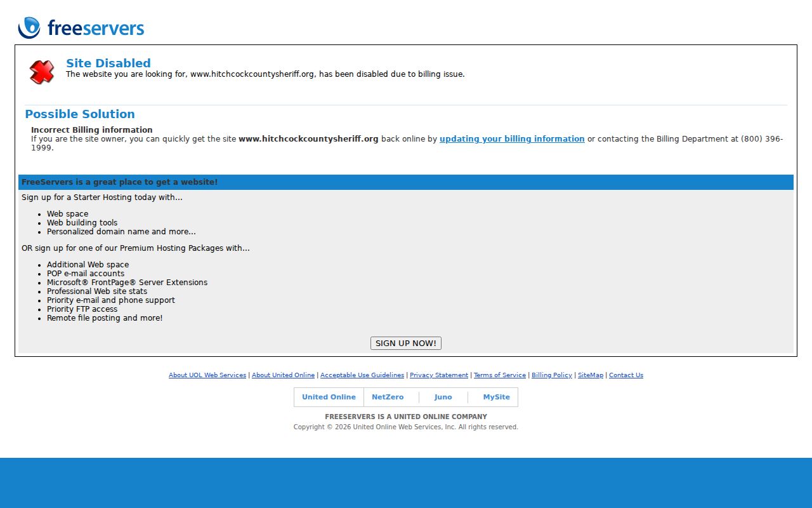Image resolution: width=812 pixels, height=508 pixels.
Task: Click Priority e-mail and phone support item
Action: (x=111, y=300)
